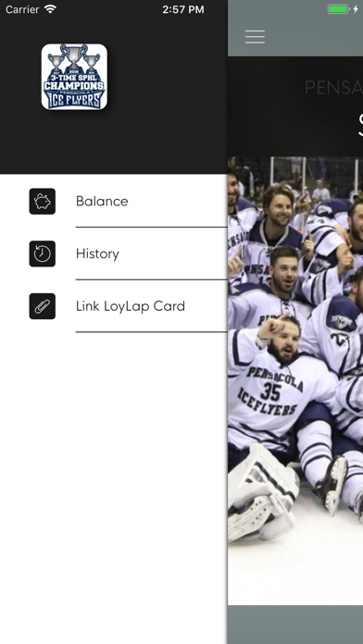Tap the charging bolt icon

[x=356, y=9]
